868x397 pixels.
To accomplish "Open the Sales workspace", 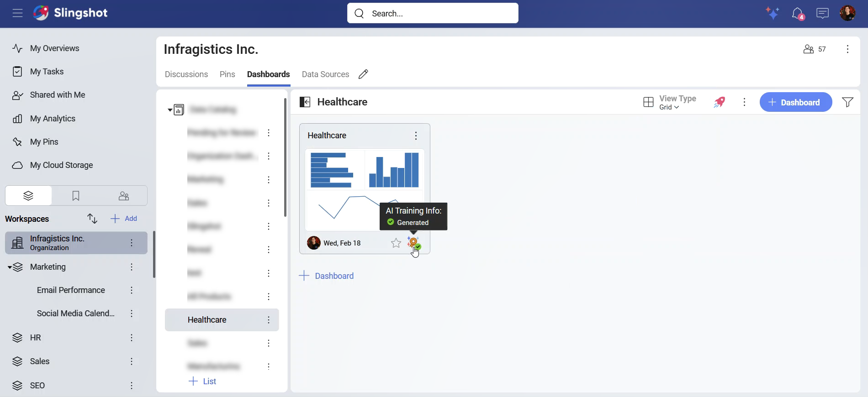I will pos(40,361).
